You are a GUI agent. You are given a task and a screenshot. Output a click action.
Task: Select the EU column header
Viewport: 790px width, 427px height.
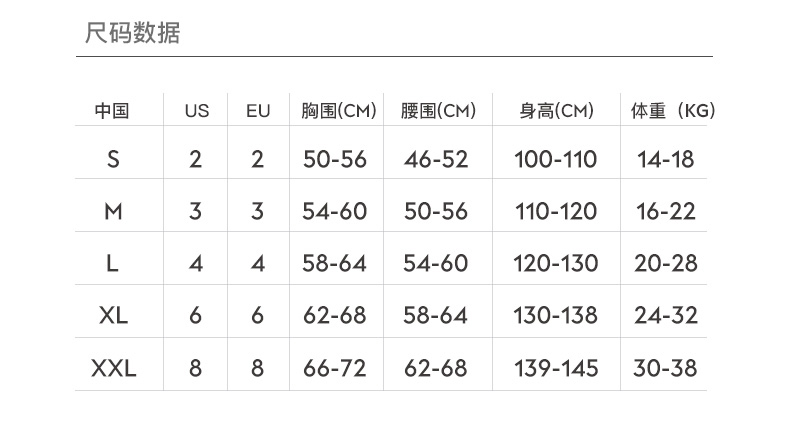coord(258,111)
